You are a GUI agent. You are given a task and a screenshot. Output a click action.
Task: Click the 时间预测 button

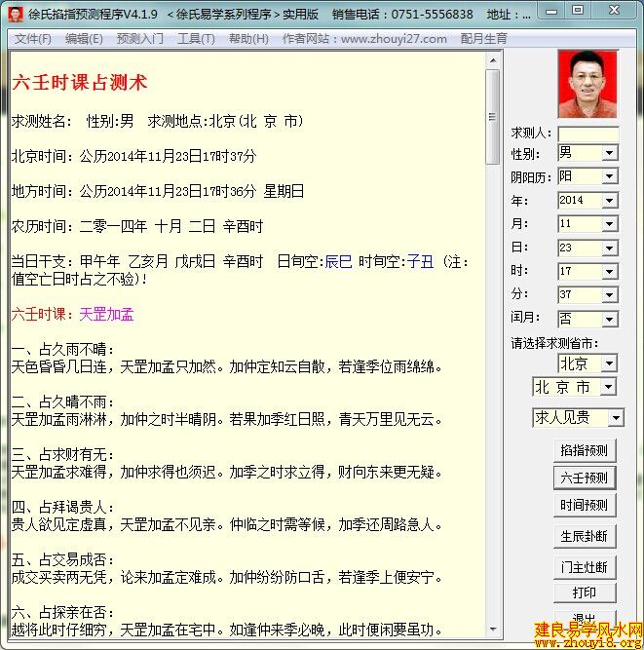click(x=585, y=506)
